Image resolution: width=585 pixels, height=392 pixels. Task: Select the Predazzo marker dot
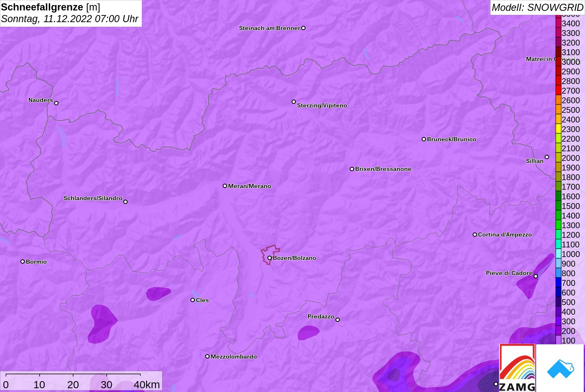pyautogui.click(x=338, y=320)
